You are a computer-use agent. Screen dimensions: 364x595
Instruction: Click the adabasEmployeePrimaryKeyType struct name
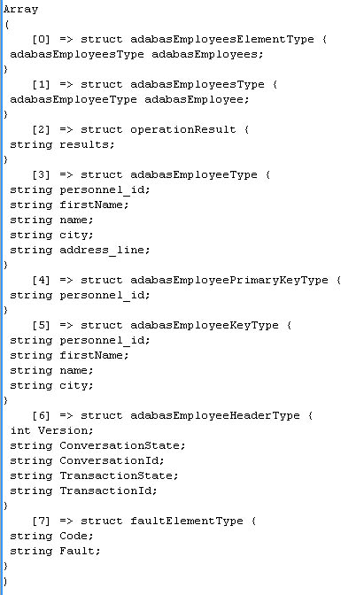coord(229,281)
